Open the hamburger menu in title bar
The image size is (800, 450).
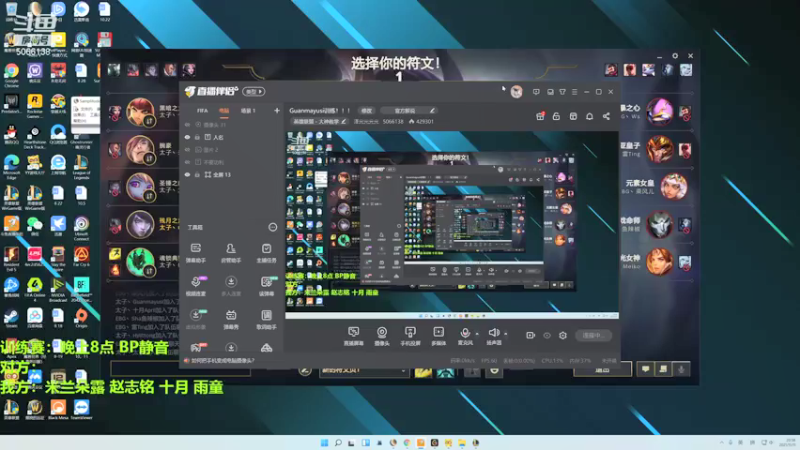(574, 92)
